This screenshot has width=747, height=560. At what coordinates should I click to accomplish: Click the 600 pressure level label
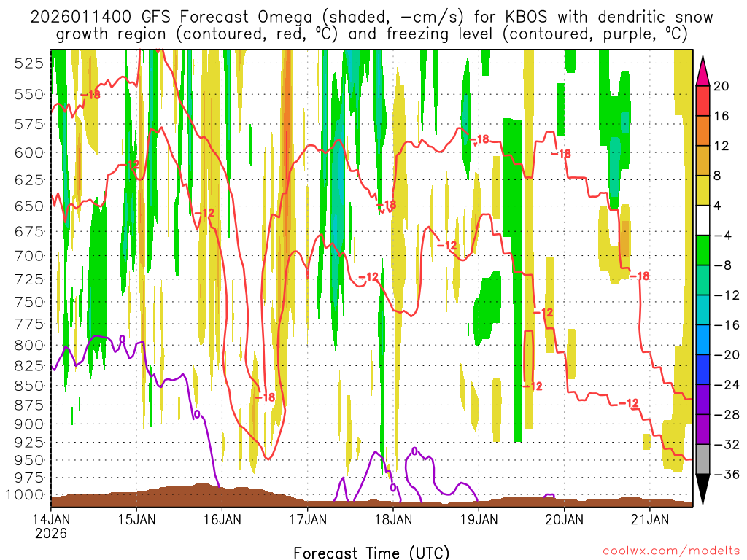(29, 153)
